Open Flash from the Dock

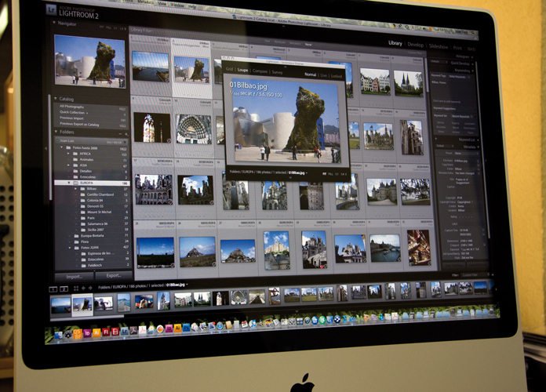coord(106,332)
